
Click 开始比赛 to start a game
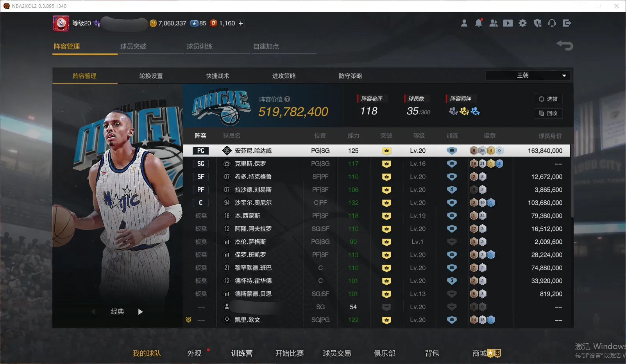pos(290,353)
